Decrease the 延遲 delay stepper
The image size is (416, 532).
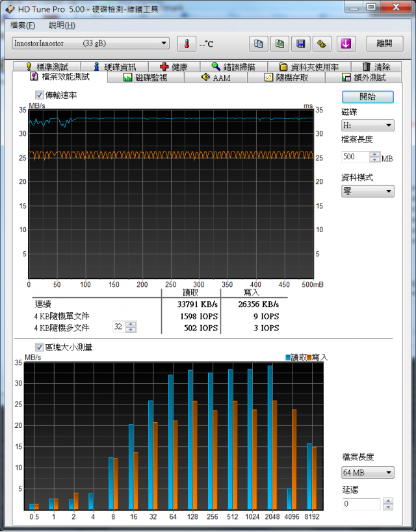(x=388, y=507)
